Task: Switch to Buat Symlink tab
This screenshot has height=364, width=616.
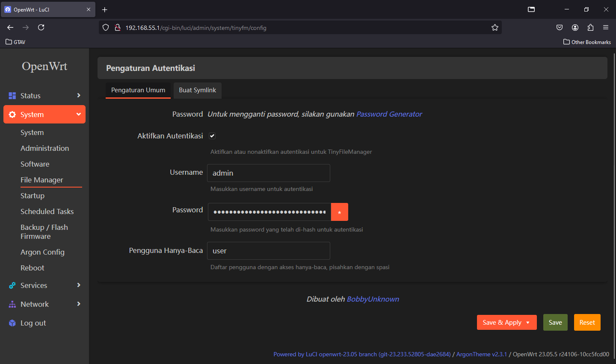Action: 198,90
